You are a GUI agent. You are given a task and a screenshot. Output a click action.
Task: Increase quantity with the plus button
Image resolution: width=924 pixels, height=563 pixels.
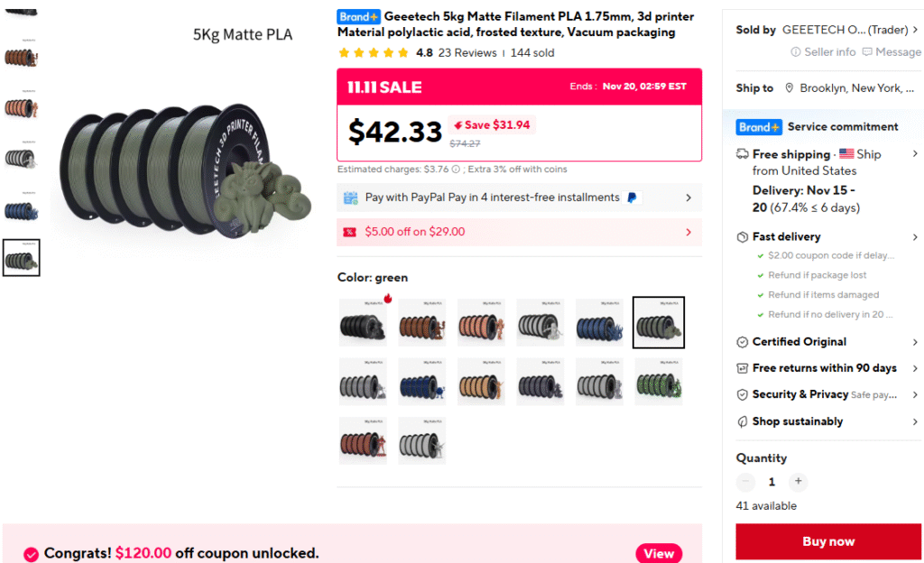(798, 482)
